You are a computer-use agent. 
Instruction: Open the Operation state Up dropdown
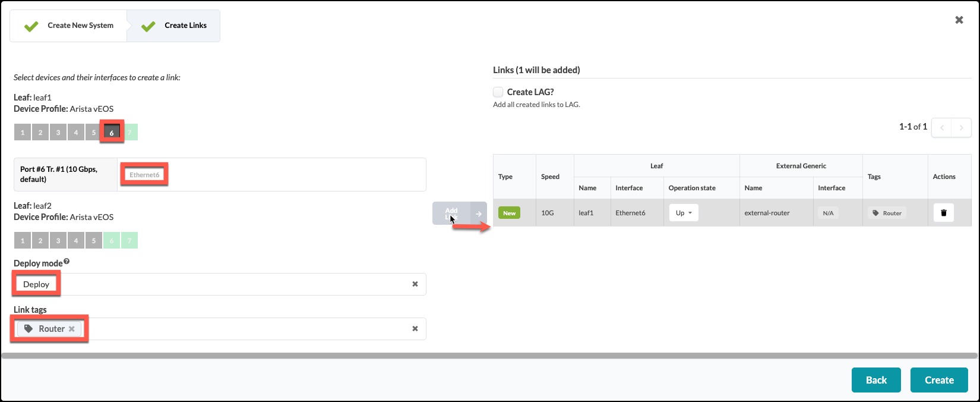coord(684,213)
